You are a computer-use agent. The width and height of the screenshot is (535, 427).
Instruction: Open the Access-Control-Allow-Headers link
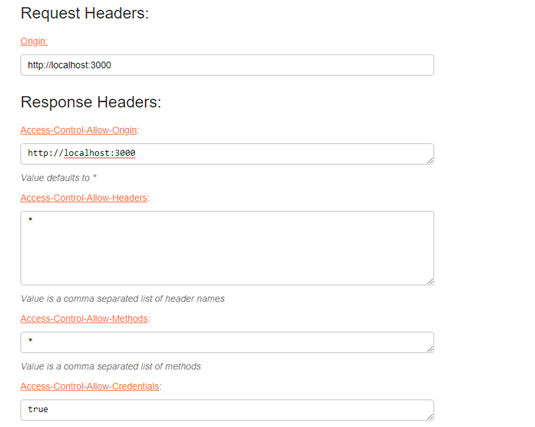(84, 198)
